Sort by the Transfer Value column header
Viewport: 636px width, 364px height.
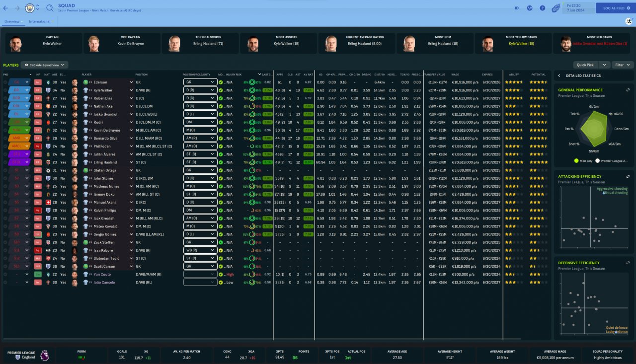[434, 74]
